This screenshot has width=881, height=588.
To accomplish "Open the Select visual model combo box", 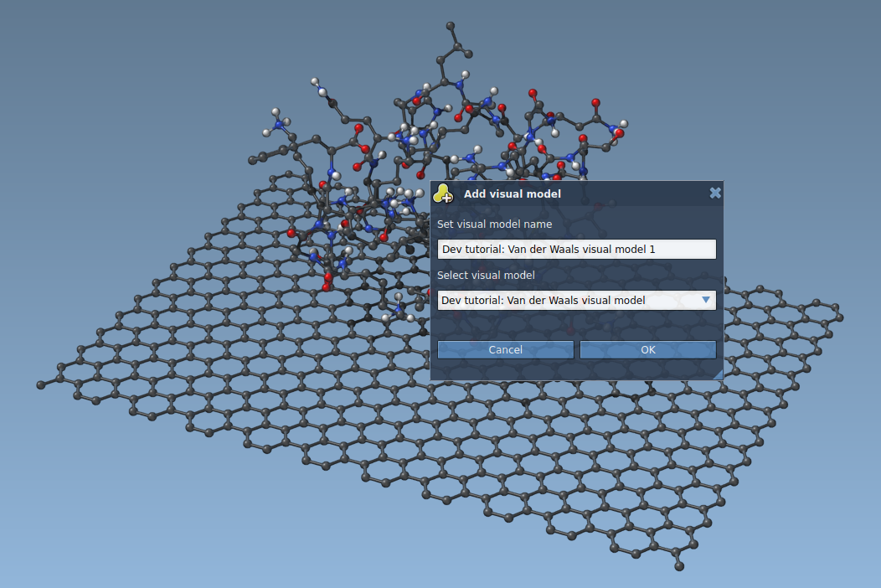I will click(x=576, y=300).
